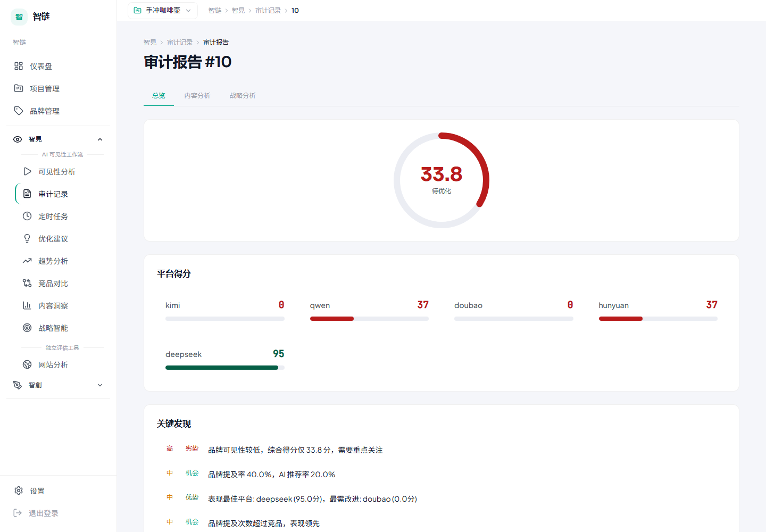Screen dimensions: 766x532
Task: Click the deepseek score progress bar
Action: coord(225,368)
